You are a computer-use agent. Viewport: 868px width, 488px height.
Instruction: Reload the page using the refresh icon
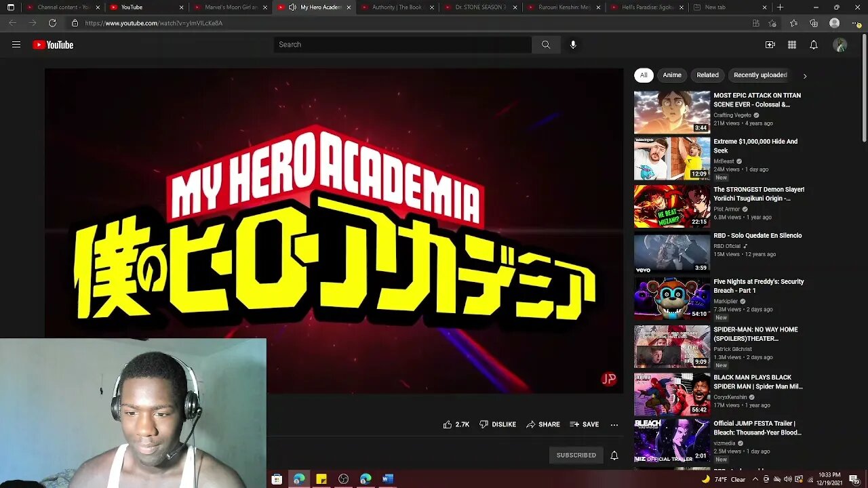[52, 23]
